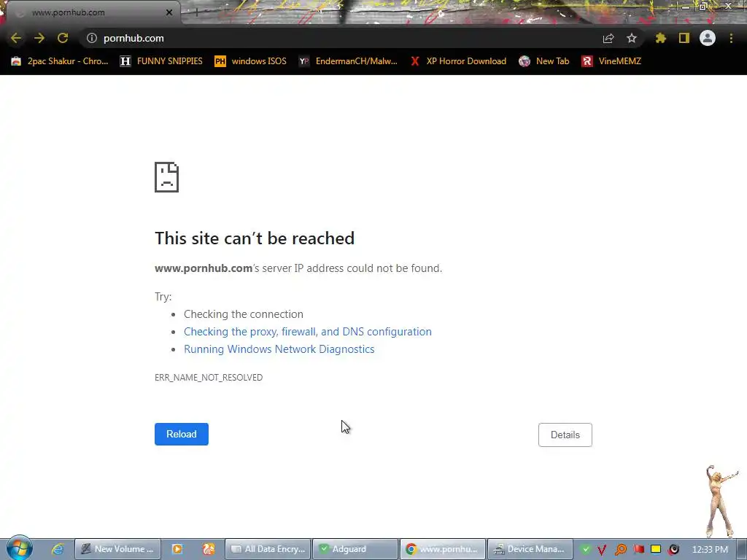747x560 pixels.
Task: Open the Chrome three-dot menu
Action: pyautogui.click(x=731, y=38)
